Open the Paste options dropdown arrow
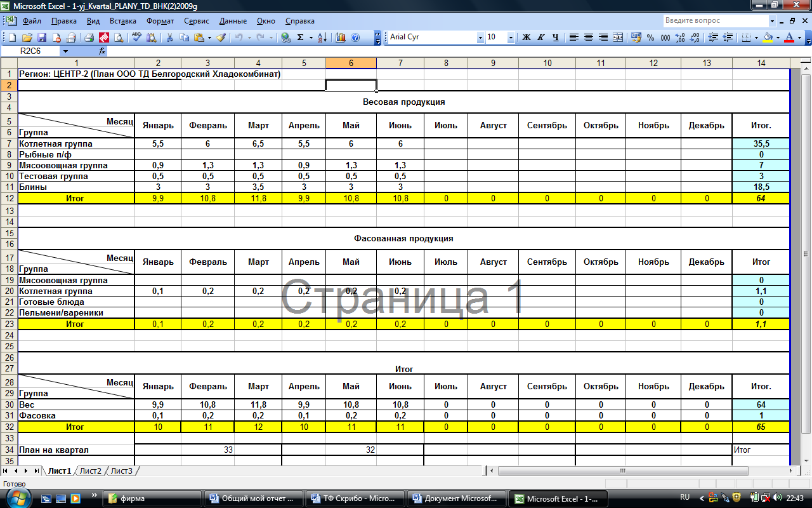 tap(209, 37)
